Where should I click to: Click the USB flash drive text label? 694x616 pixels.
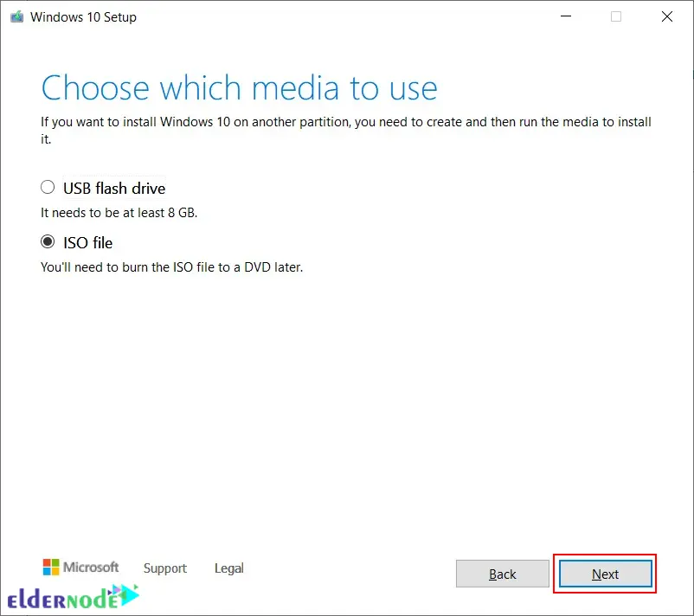(x=113, y=188)
